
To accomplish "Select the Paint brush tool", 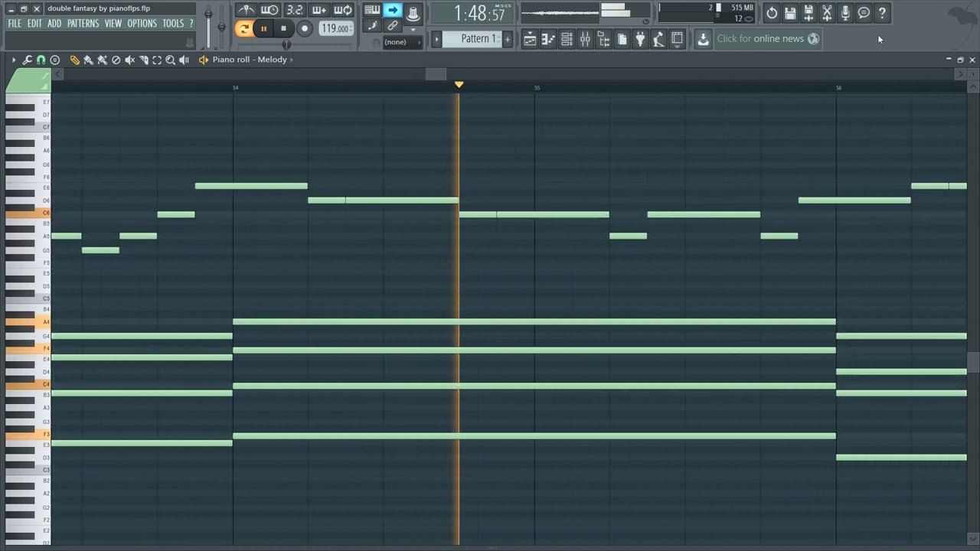I will pyautogui.click(x=88, y=60).
